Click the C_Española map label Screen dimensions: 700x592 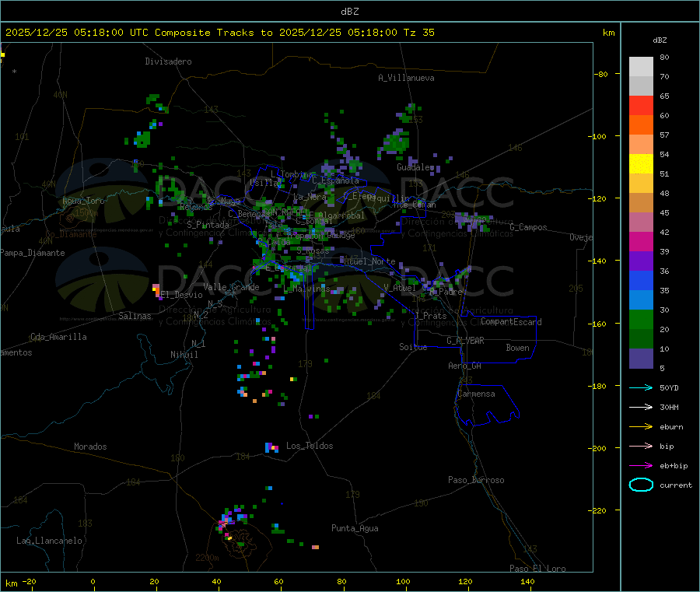tap(335, 180)
